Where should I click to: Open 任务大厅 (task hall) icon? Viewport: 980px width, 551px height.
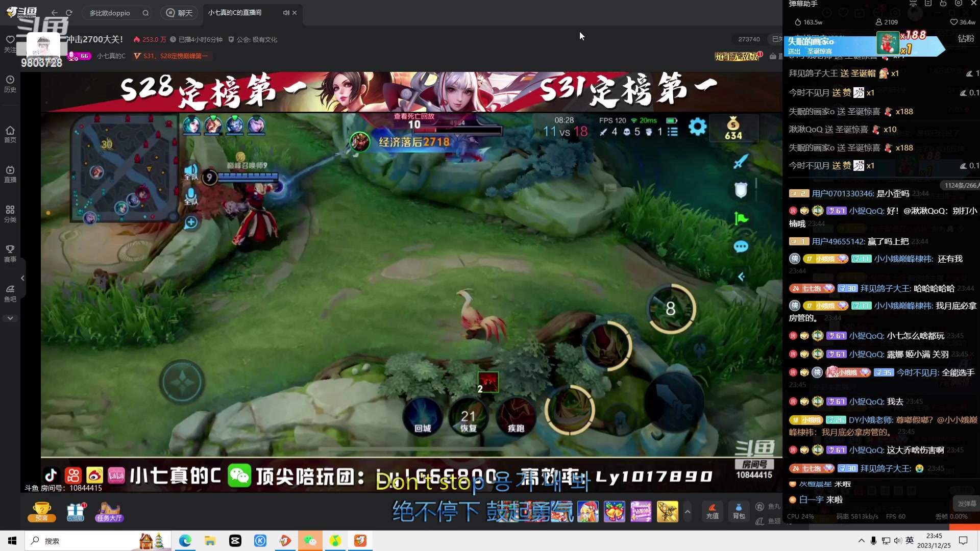[109, 512]
